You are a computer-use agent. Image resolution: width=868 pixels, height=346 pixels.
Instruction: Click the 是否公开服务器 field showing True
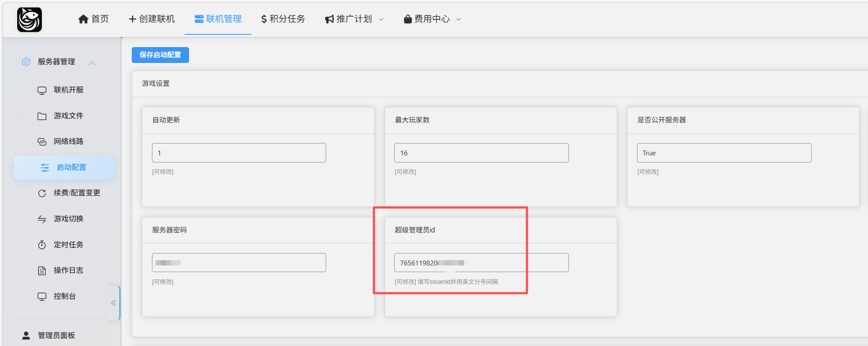723,153
